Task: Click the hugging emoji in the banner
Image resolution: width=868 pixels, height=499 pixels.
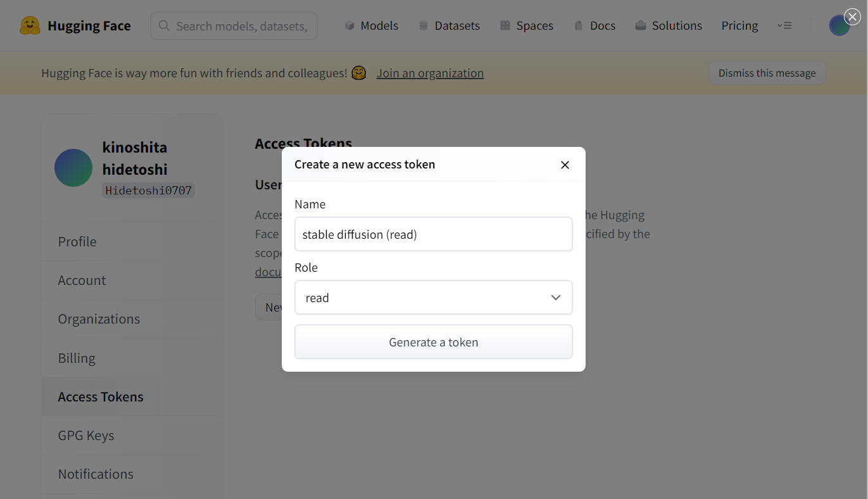Action: [x=359, y=73]
